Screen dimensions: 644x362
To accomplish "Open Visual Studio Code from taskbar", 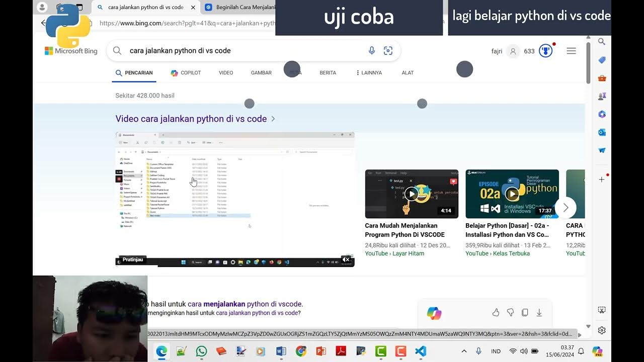I will [421, 351].
